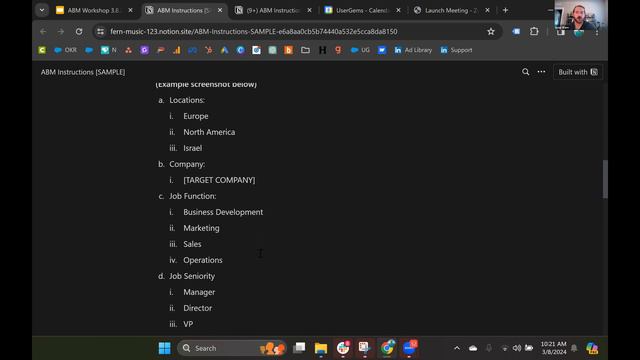
Task: Open the OKR bookmark
Action: (66, 50)
